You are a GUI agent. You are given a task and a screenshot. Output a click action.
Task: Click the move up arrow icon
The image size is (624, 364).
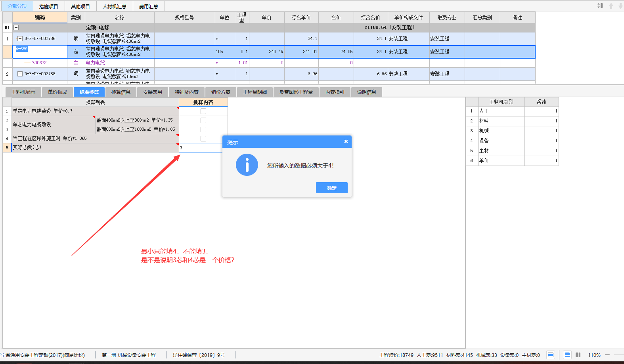(611, 6)
